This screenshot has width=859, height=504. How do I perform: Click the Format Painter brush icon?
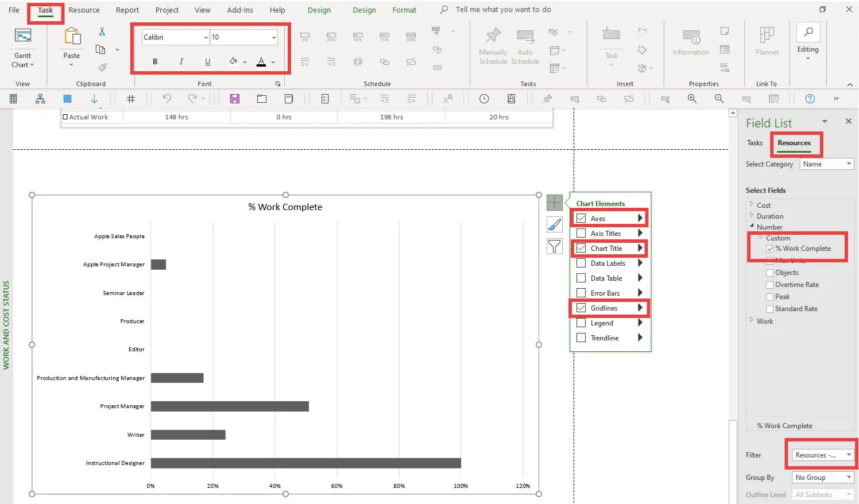(x=102, y=67)
